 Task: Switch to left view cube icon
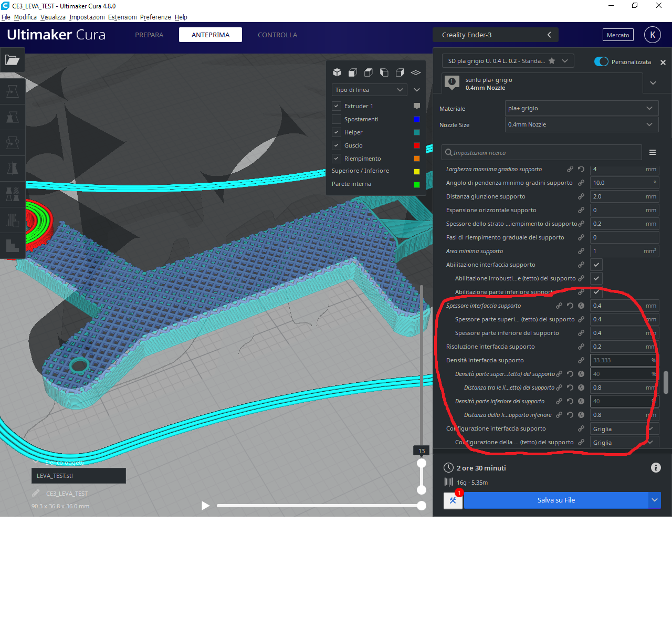coord(384,72)
